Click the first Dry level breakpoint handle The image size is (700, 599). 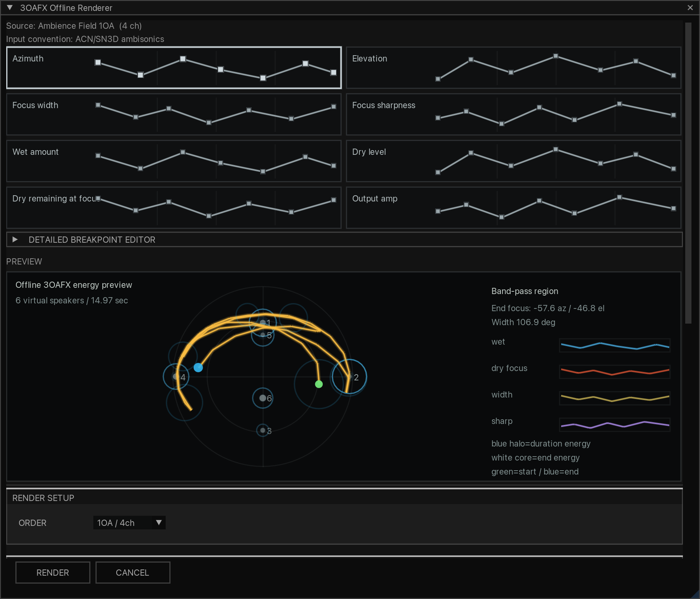click(438, 172)
